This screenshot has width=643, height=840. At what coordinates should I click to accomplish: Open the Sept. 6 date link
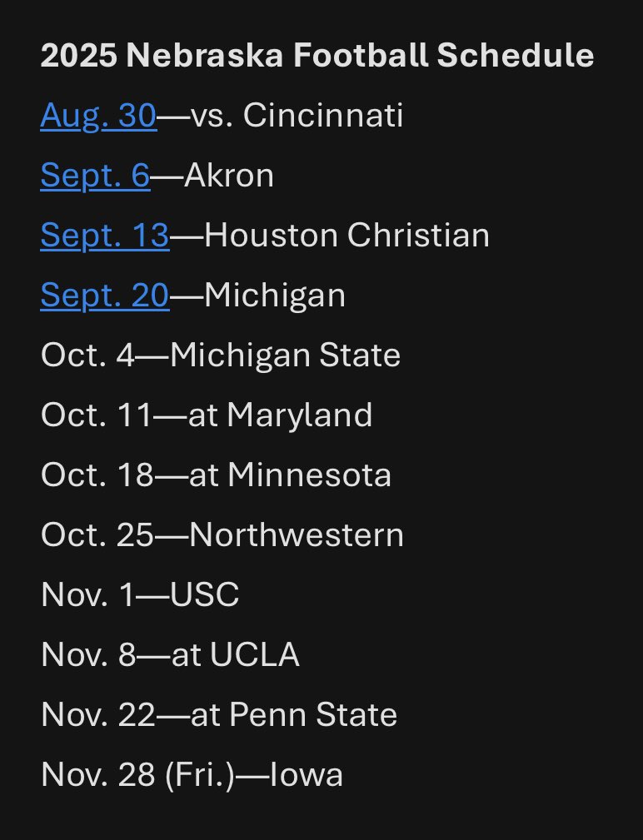[x=95, y=176]
